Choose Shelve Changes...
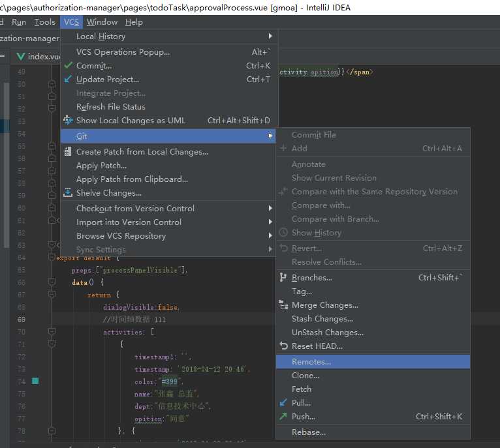The image size is (500, 448). pos(168,193)
